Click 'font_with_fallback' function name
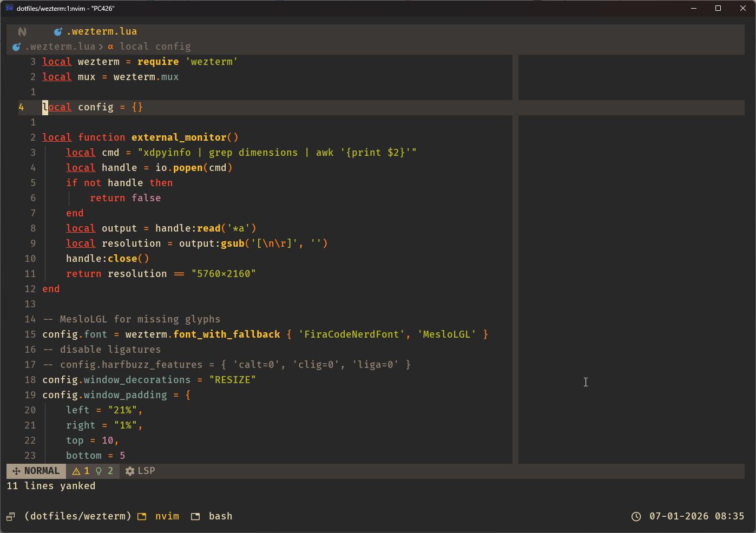 pos(227,334)
